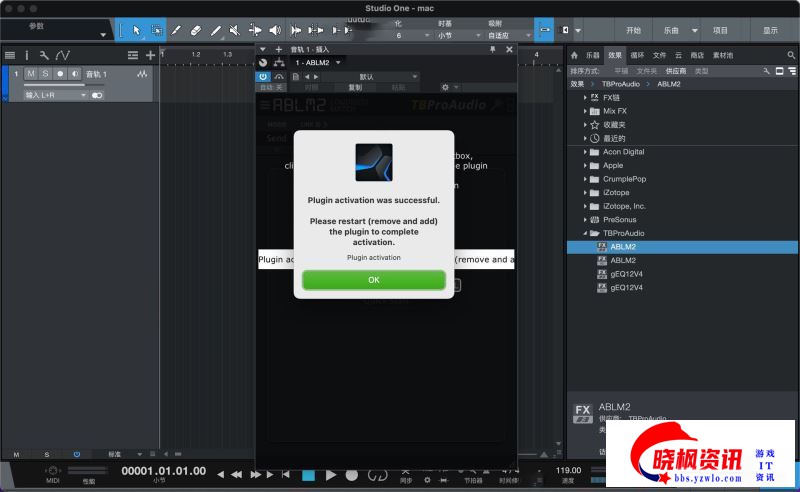Sort browser by 供应商

click(x=676, y=71)
